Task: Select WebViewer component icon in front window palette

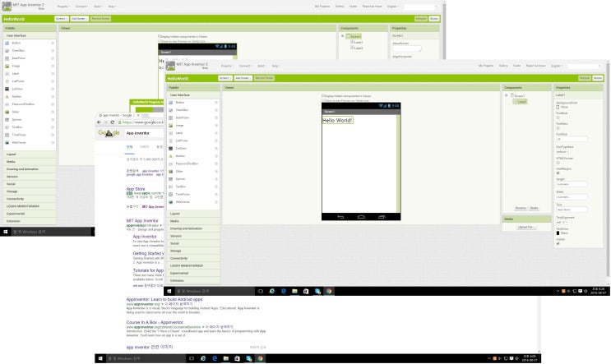Action: 171,202
